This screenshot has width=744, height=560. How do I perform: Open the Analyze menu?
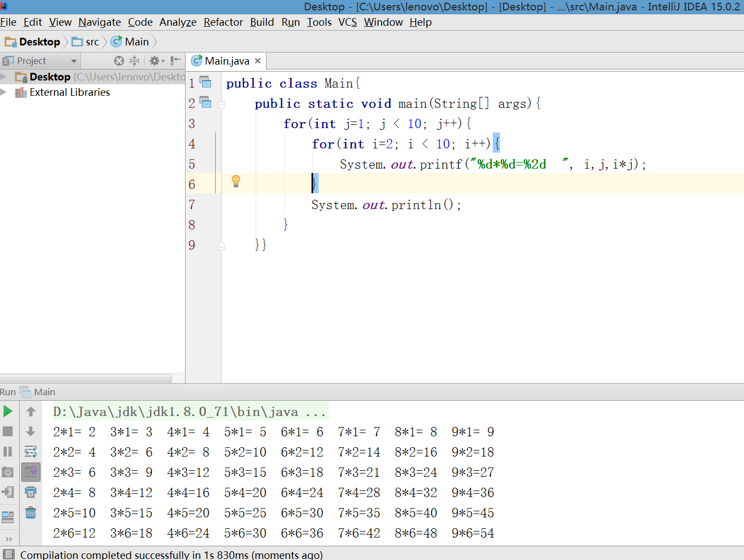click(178, 22)
